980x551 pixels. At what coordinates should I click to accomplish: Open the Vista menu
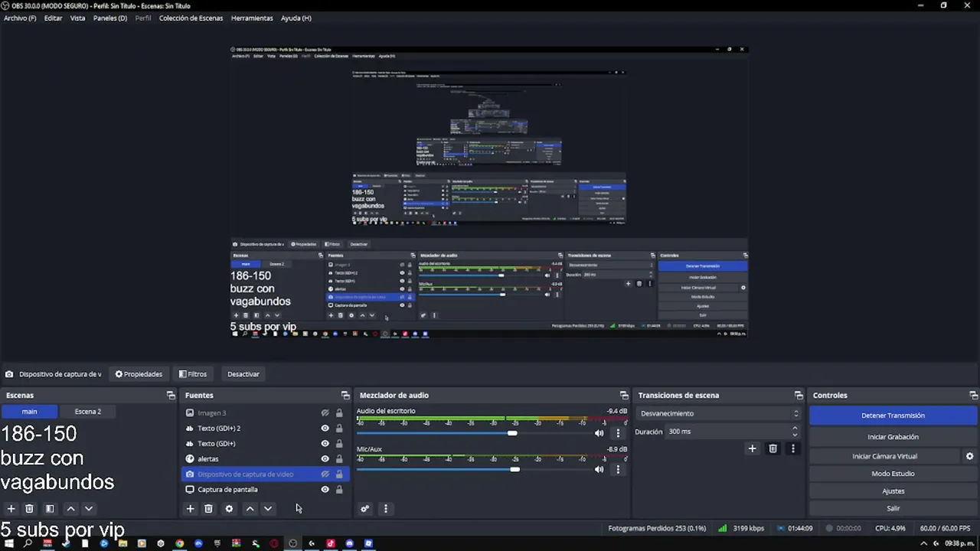click(77, 18)
